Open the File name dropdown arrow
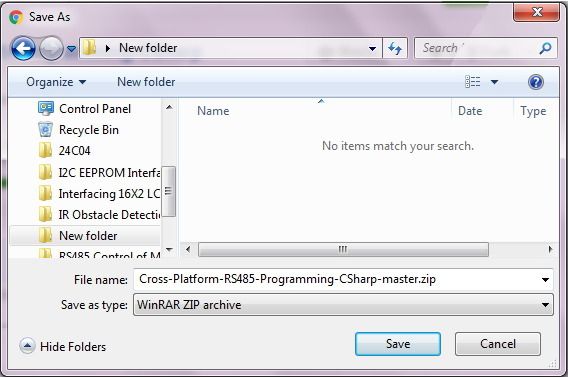The height and width of the screenshot is (378, 568). (545, 280)
